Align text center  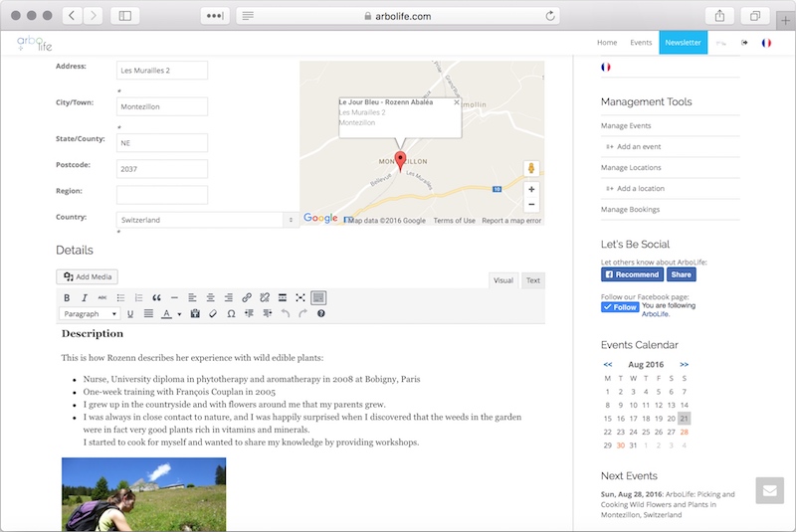(210, 297)
